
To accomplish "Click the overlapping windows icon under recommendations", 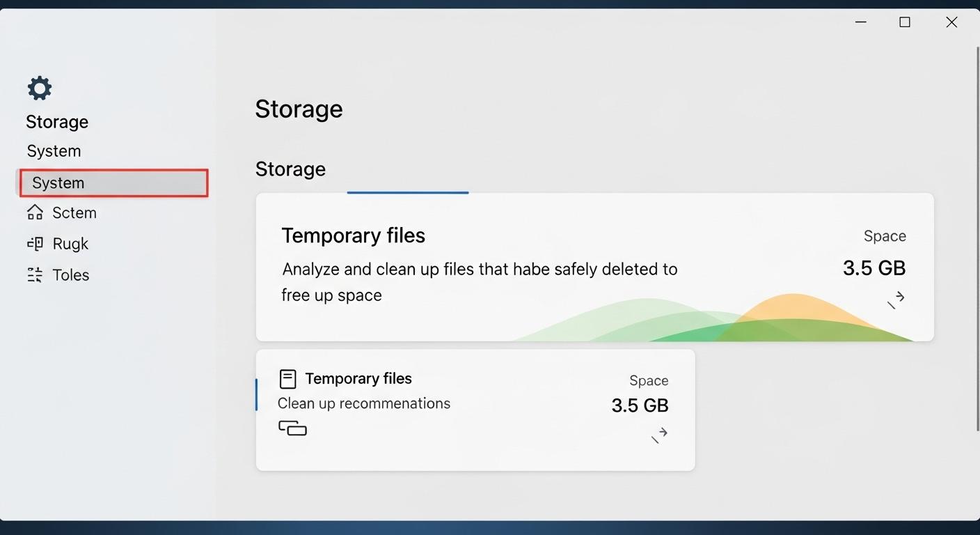I will [x=292, y=428].
